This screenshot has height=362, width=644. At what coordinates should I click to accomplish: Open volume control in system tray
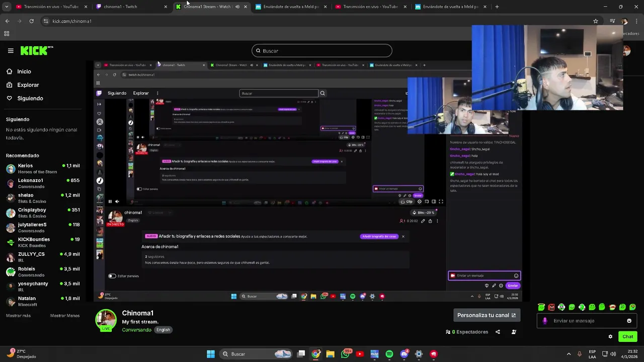(613, 354)
